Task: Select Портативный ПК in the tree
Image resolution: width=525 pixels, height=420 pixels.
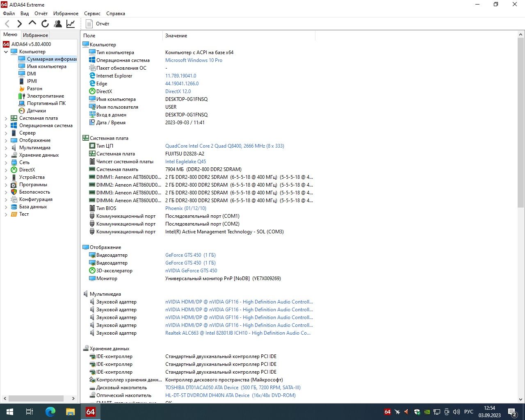Action: tap(46, 103)
